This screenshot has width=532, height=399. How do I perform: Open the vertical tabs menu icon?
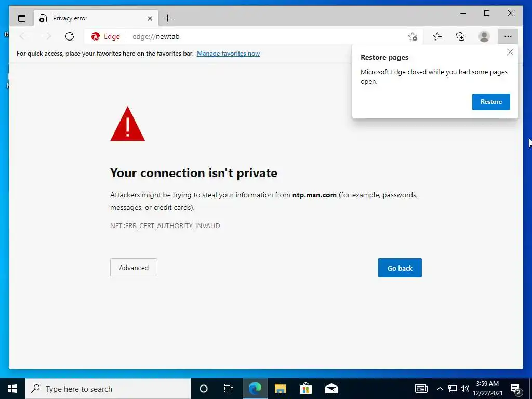click(22, 18)
